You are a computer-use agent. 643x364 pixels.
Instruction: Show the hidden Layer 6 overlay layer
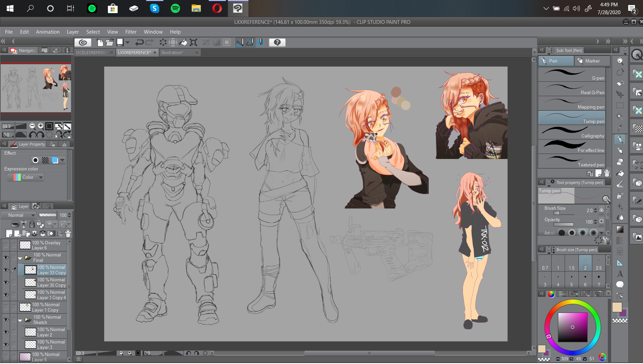[6, 245]
